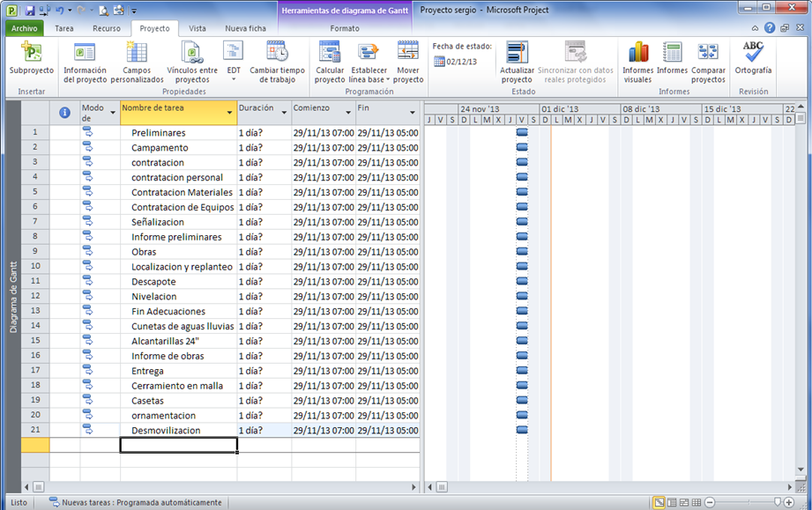The image size is (812, 510).
Task: Restore the project window icon in ribbon
Action: pos(785,28)
